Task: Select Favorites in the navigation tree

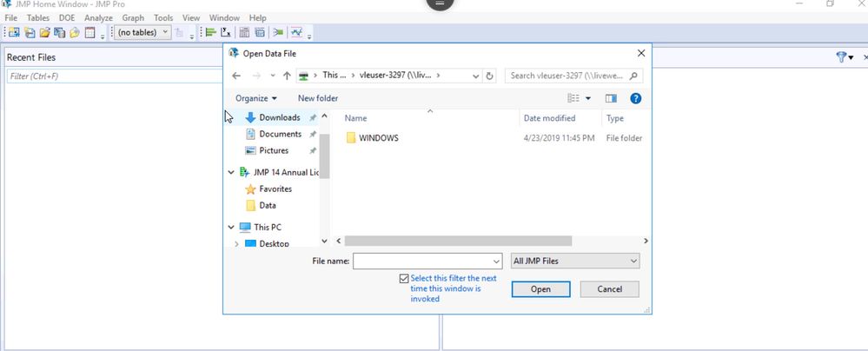Action: [275, 189]
